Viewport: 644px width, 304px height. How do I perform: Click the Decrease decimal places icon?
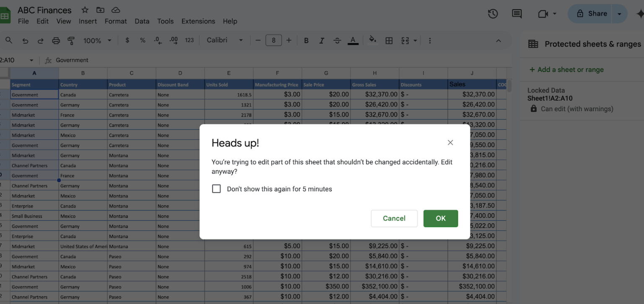pyautogui.click(x=157, y=40)
